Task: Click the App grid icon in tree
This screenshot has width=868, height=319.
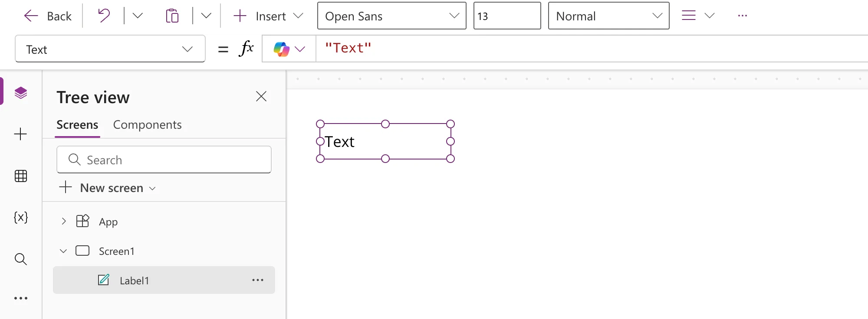Action: 82,221
